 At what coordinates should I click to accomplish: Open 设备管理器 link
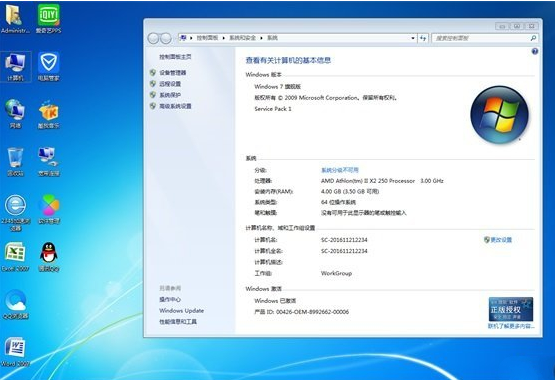point(173,73)
